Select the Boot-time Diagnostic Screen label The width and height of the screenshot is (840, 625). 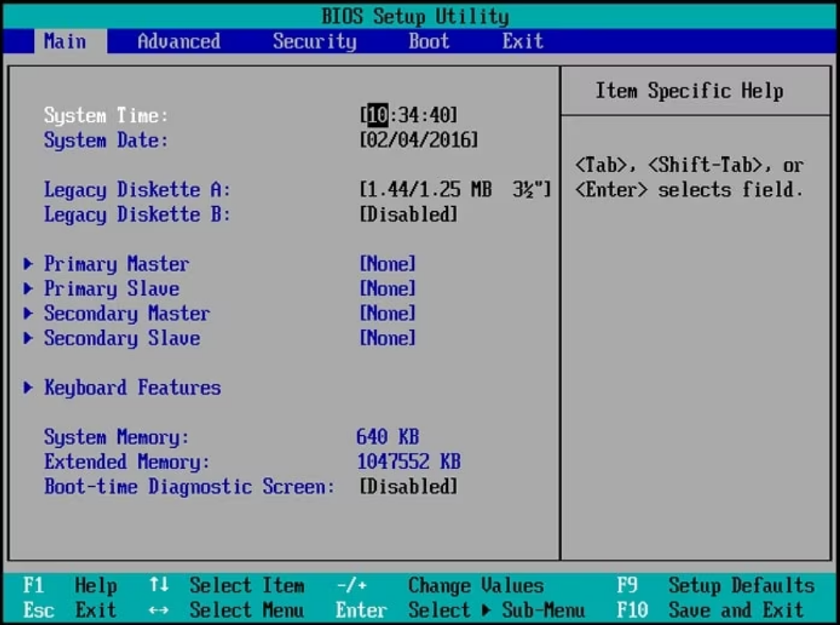point(189,487)
